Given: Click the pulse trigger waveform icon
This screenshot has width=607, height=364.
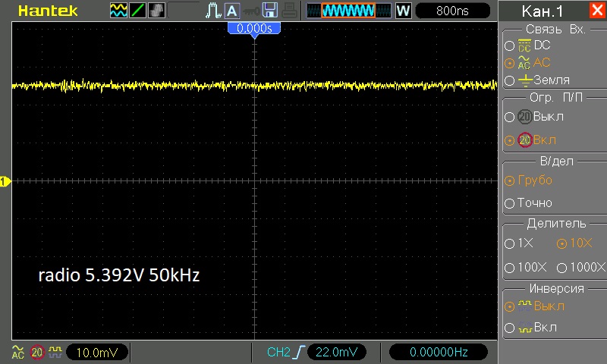Looking at the screenshot, I should 213,11.
